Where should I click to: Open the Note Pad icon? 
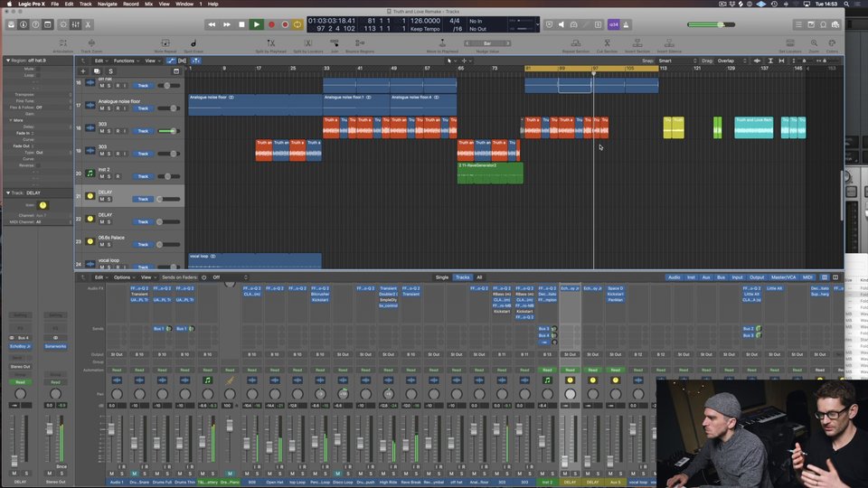(811, 24)
